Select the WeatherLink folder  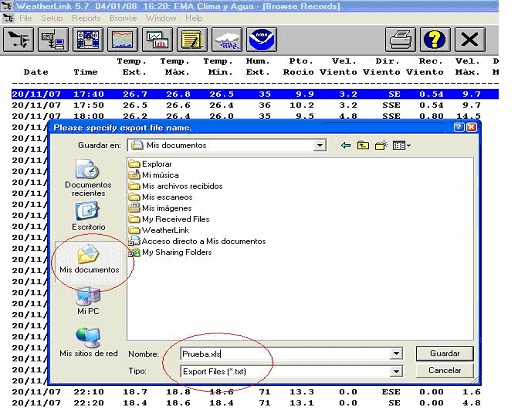[x=159, y=230]
